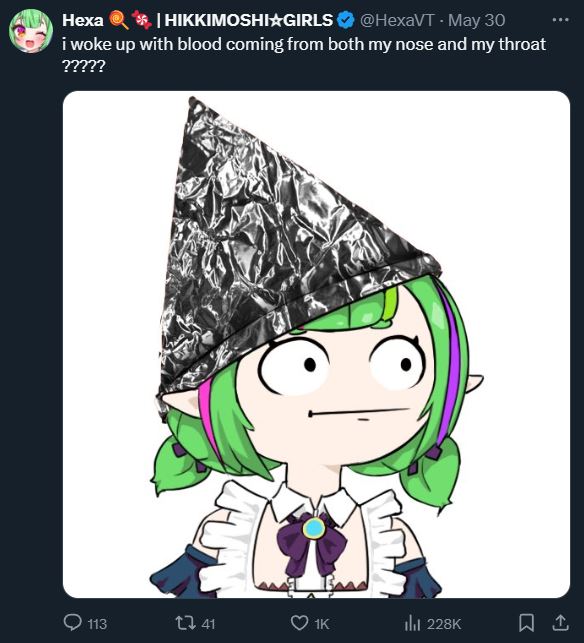Open the three-dot more options menu
The width and height of the screenshot is (584, 643).
[561, 19]
